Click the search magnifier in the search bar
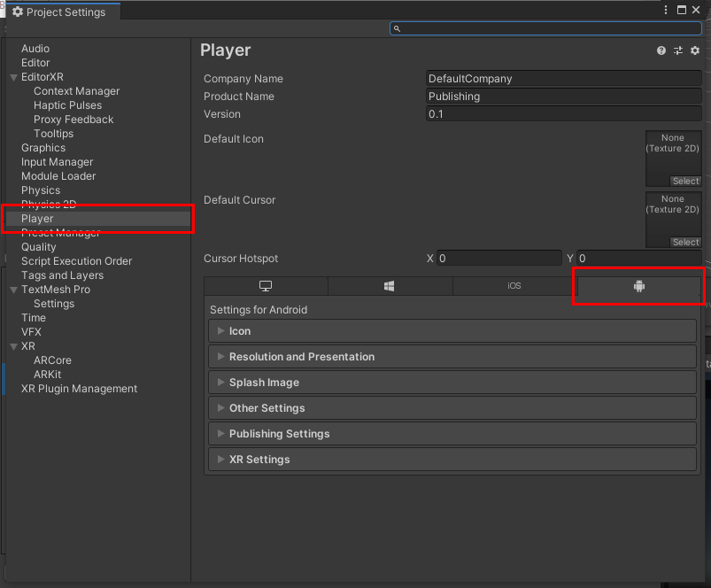Image resolution: width=711 pixels, height=588 pixels. pos(398,28)
